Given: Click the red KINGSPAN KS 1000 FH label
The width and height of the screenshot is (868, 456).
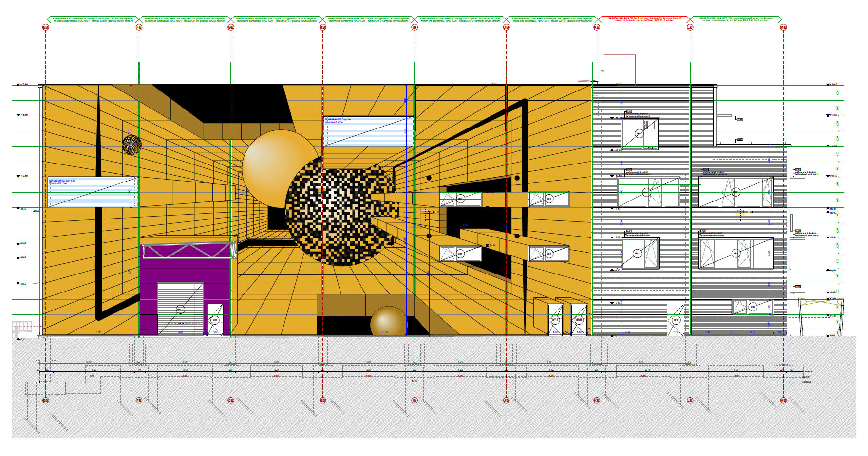Looking at the screenshot, I should coord(643,19).
